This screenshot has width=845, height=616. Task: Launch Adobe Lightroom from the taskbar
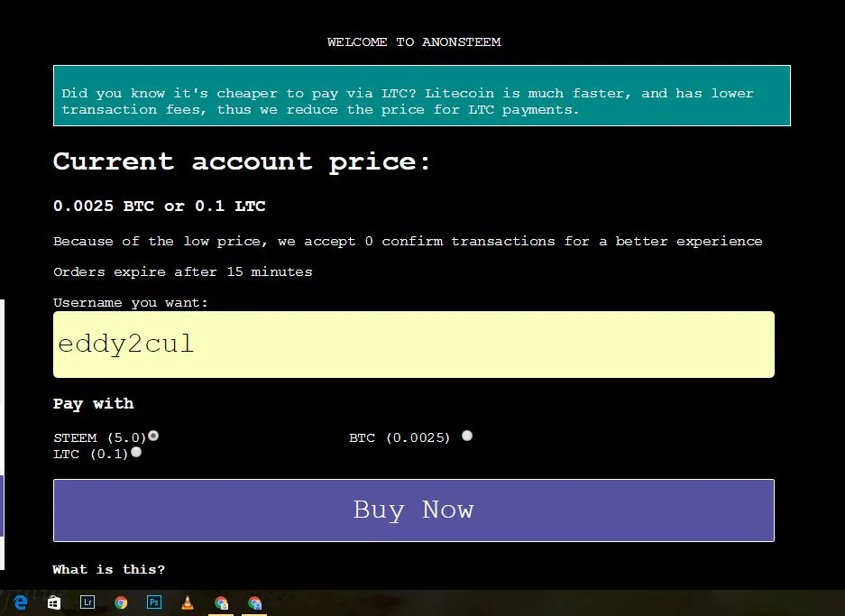pos(87,602)
